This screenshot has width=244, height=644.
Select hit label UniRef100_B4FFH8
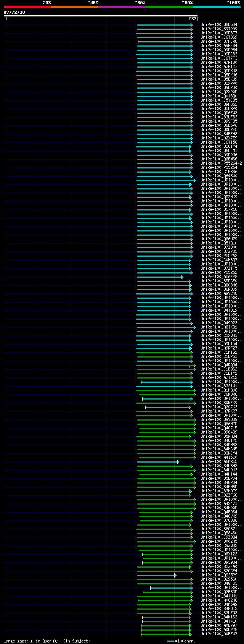pos(219,134)
